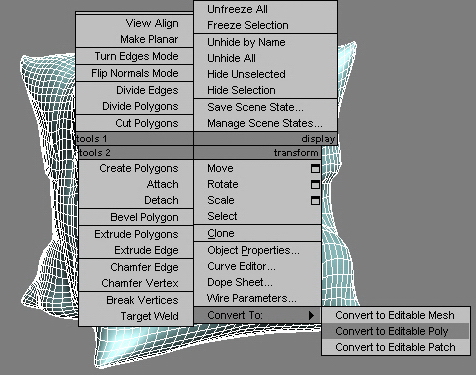The height and width of the screenshot is (375, 476).
Task: Open the Rotate transform settings box icon
Action: pyautogui.click(x=315, y=184)
